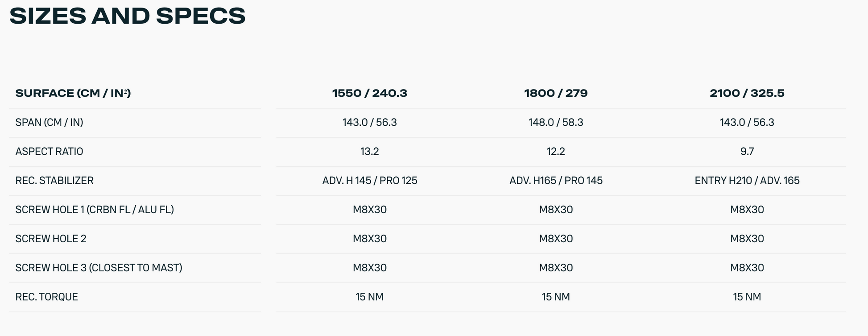The width and height of the screenshot is (868, 336).
Task: Click the SCREW HOLE 2 row label
Action: (x=51, y=239)
